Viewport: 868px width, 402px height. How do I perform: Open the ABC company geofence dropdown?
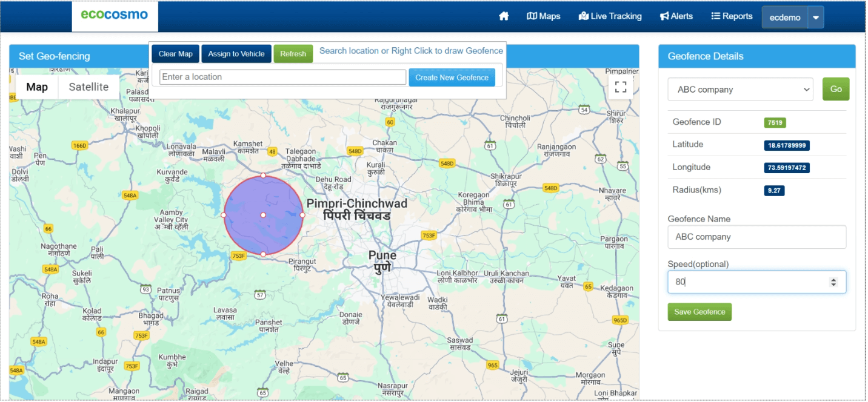[739, 89]
